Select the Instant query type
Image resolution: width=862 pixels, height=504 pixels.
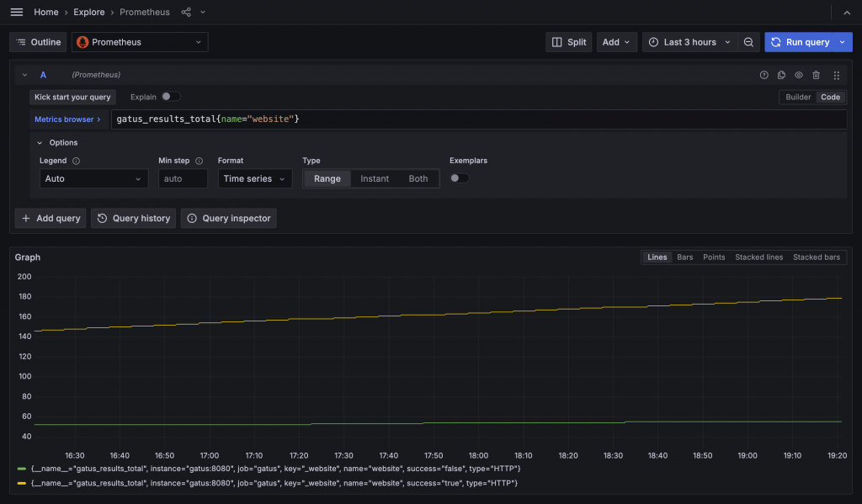click(375, 178)
